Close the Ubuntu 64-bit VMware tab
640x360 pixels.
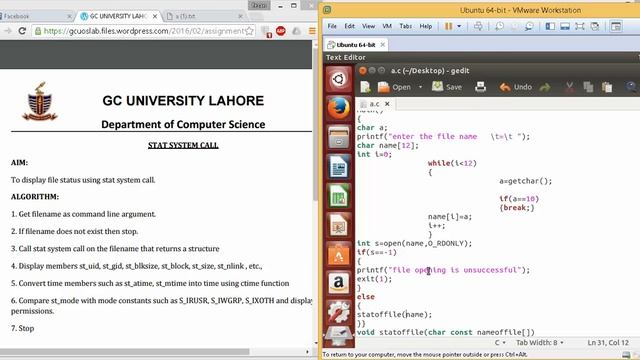coord(382,44)
